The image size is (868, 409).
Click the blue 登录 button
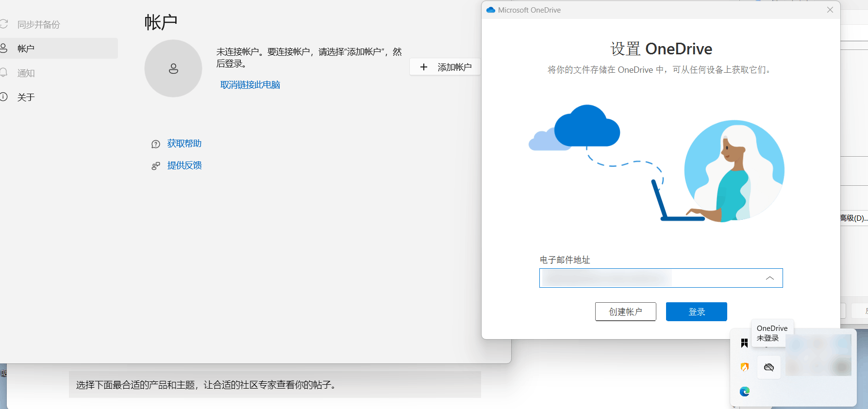(x=697, y=311)
